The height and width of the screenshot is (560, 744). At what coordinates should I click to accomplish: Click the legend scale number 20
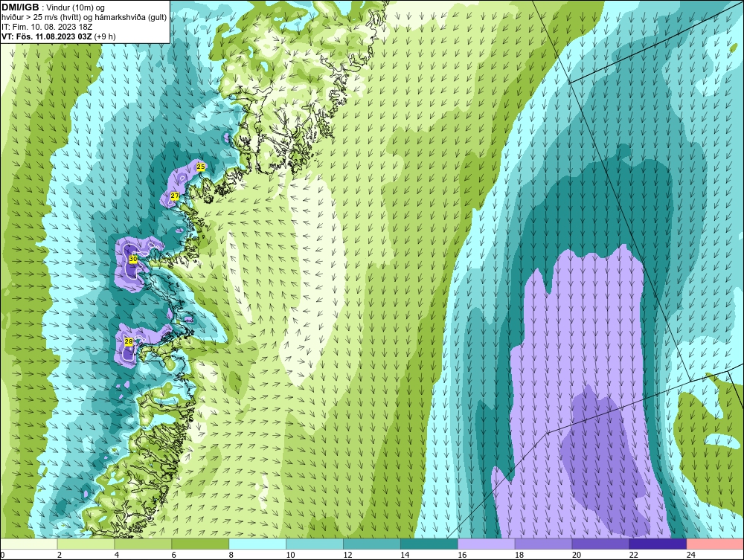pos(577,555)
